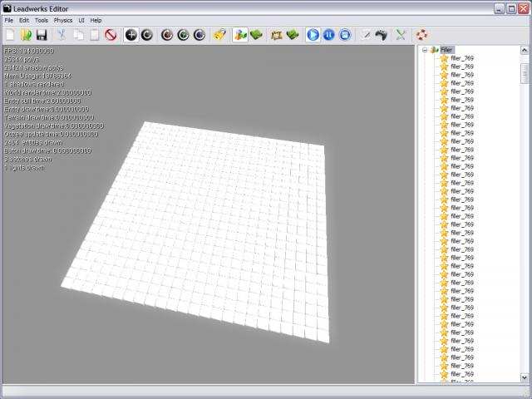Click the Cut scissors icon
The image size is (532, 399).
[x=62, y=35]
